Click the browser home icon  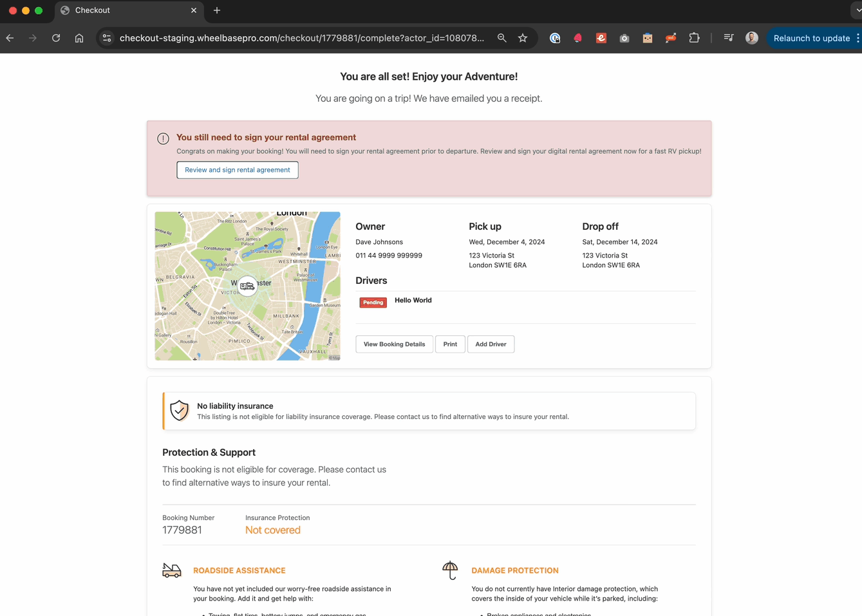(x=79, y=38)
